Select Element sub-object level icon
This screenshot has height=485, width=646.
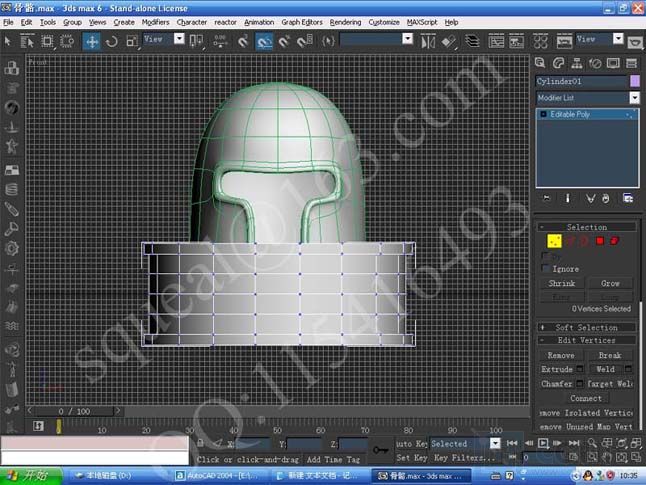coord(614,241)
